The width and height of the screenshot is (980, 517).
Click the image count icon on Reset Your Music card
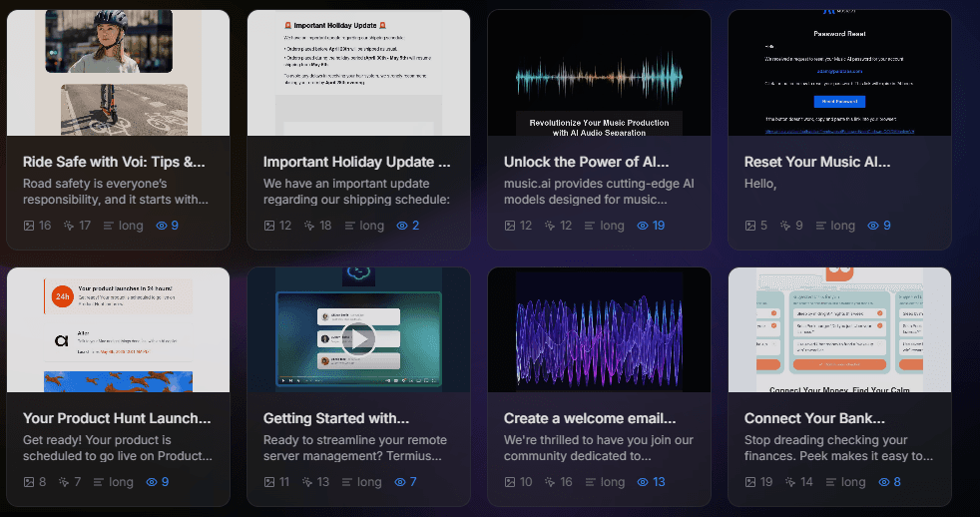(750, 226)
